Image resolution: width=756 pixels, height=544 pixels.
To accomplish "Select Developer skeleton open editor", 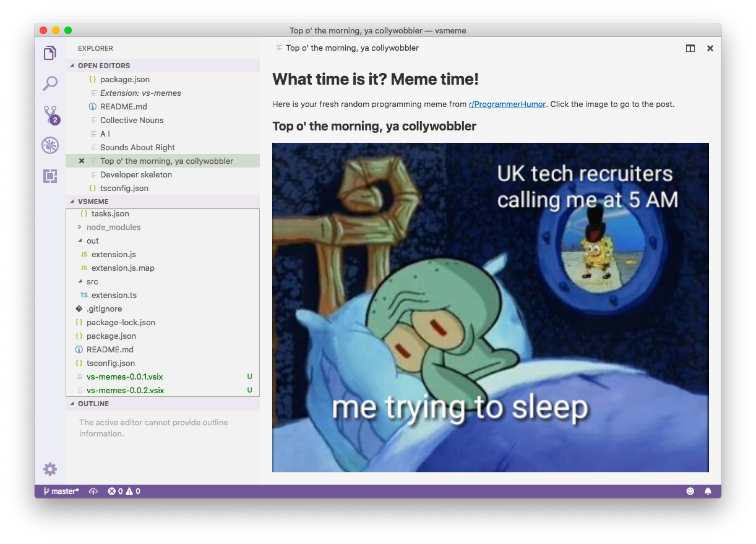I will point(163,174).
